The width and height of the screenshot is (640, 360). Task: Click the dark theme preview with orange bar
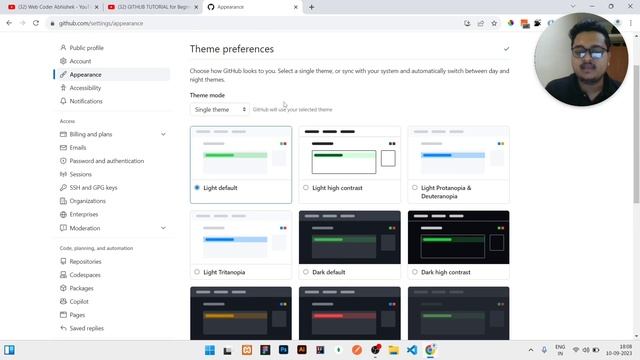[241, 313]
